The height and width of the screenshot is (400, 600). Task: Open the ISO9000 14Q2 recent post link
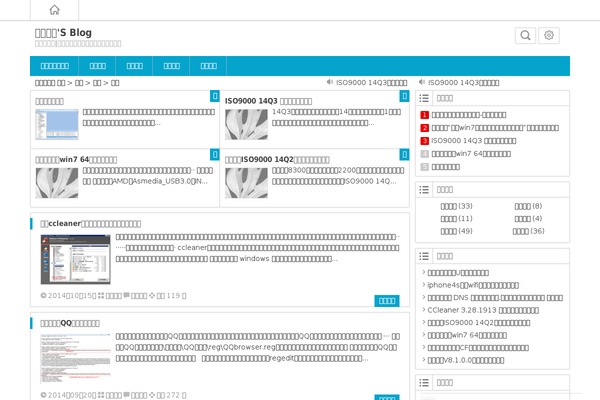pyautogui.click(x=479, y=323)
